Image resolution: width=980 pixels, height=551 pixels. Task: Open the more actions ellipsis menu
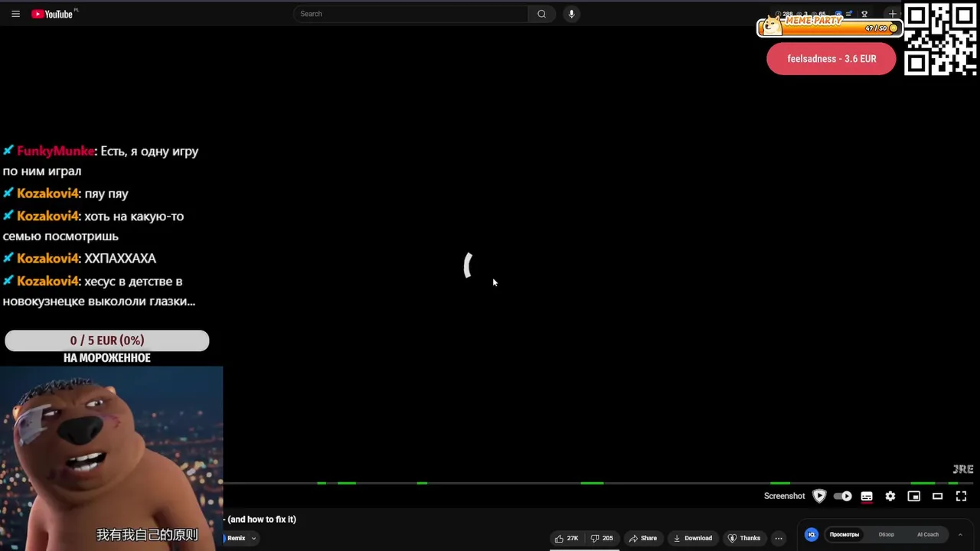779,538
